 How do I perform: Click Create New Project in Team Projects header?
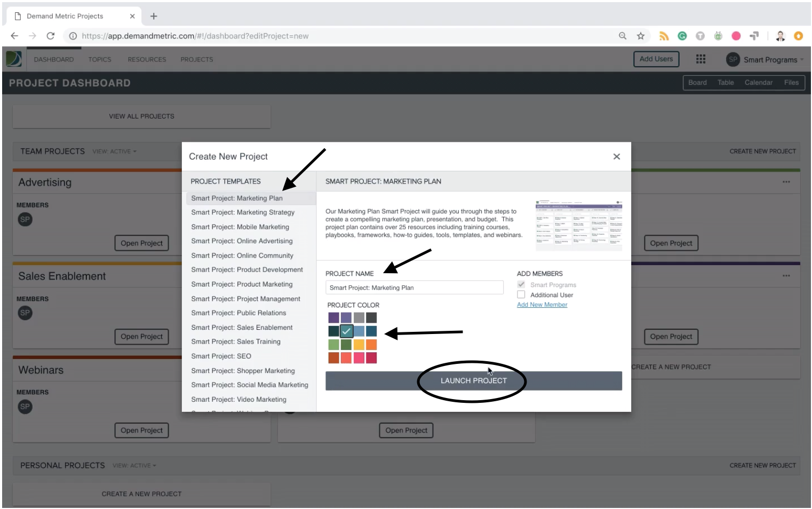(x=762, y=152)
